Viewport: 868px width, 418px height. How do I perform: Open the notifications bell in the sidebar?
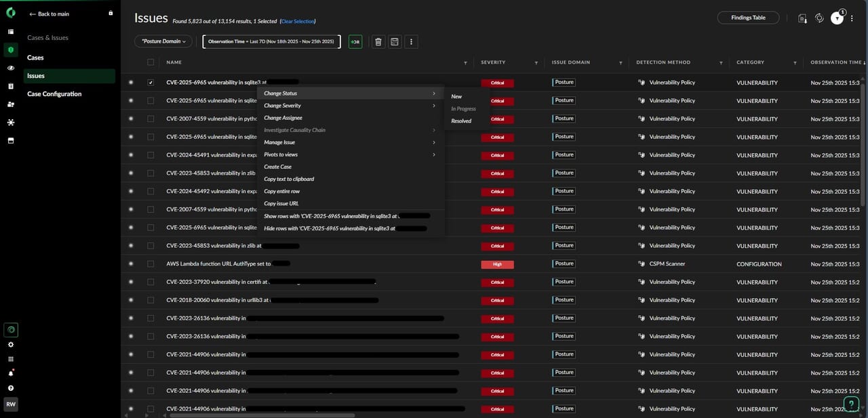pyautogui.click(x=11, y=373)
